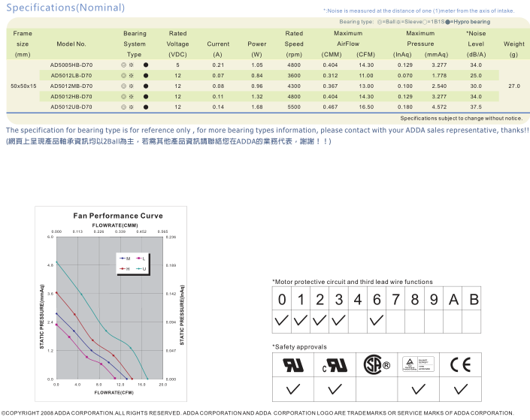Click the 0.367 CMM airflow value
530x420 pixels.
(330, 86)
